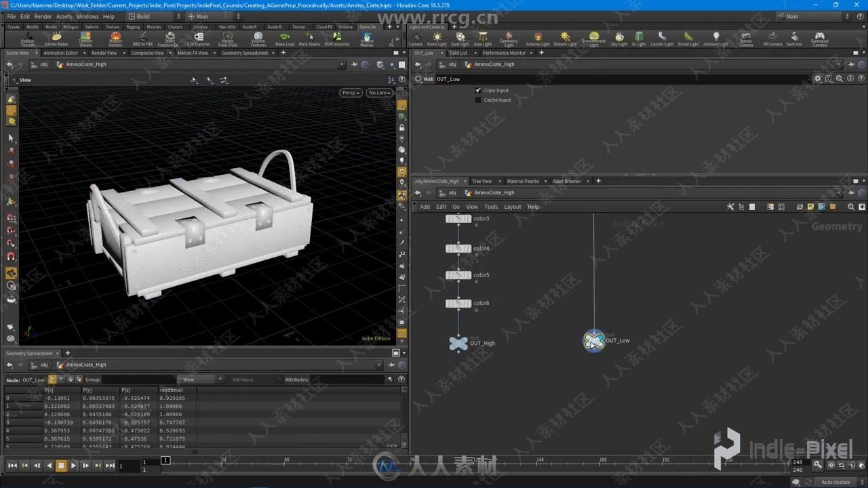Click the Texture Sheets shelf tool
868x488 pixels.
pyautogui.click(x=85, y=39)
